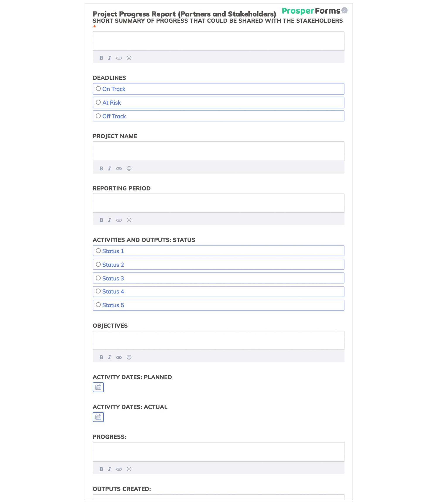Click the calendar icon for Activity Dates Planned

coord(98,387)
